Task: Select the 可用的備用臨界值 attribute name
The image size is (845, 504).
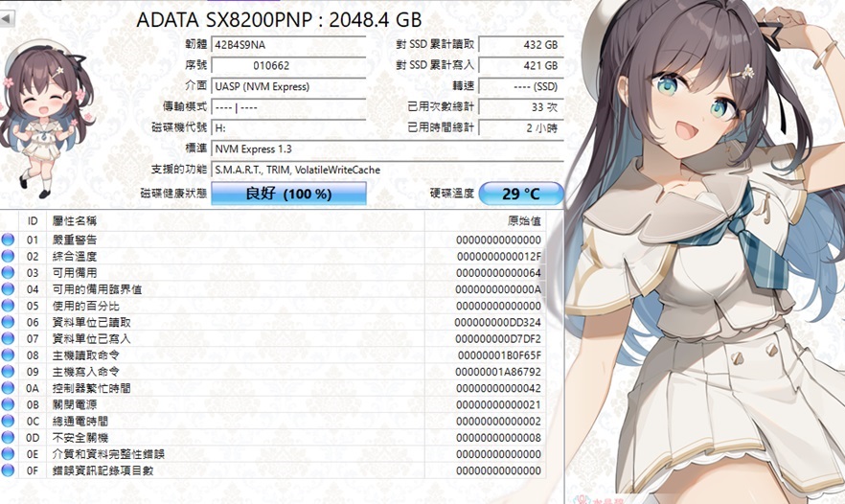Action: pyautogui.click(x=97, y=289)
